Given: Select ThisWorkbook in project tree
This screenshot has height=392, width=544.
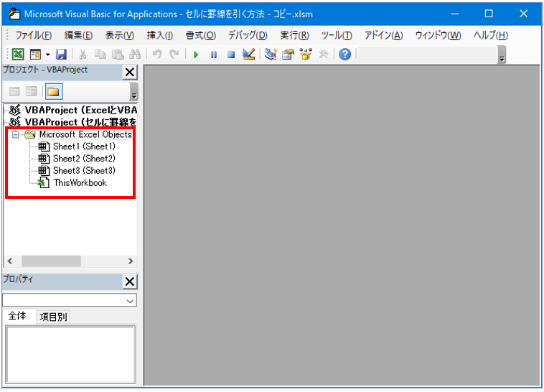Looking at the screenshot, I should point(80,183).
